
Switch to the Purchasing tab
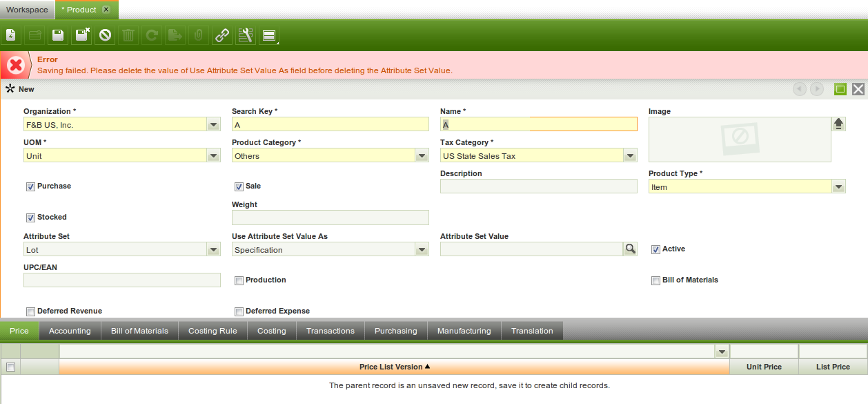click(395, 331)
